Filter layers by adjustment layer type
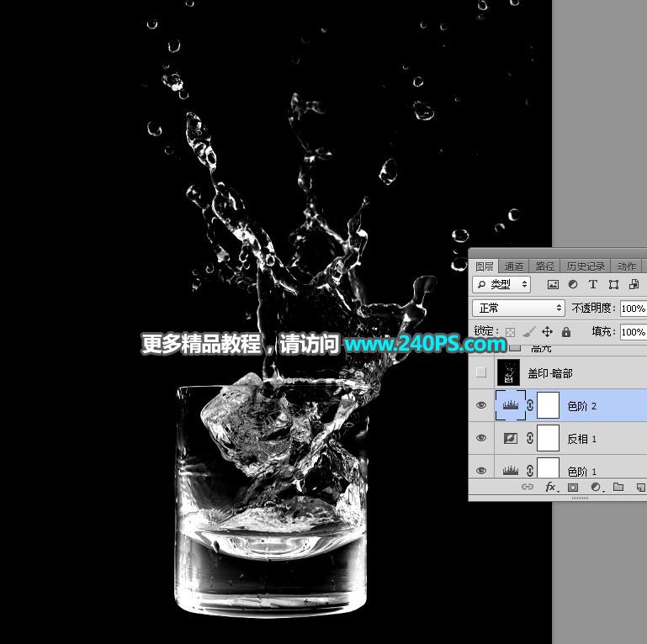This screenshot has width=647, height=644. pyautogui.click(x=573, y=285)
